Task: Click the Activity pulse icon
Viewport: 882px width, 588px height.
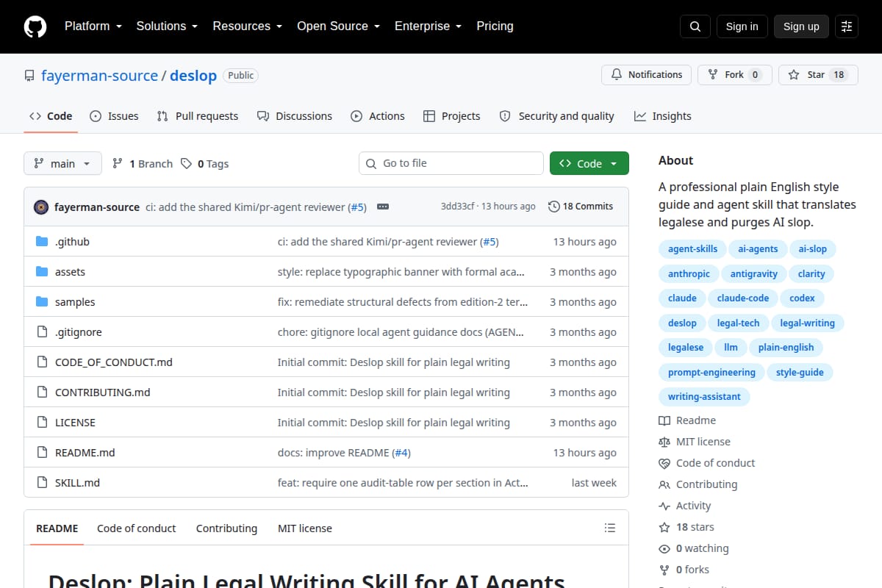Action: pyautogui.click(x=664, y=506)
